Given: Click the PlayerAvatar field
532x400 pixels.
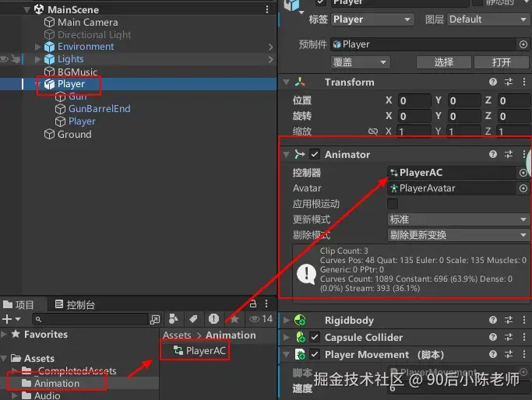Looking at the screenshot, I should [451, 188].
